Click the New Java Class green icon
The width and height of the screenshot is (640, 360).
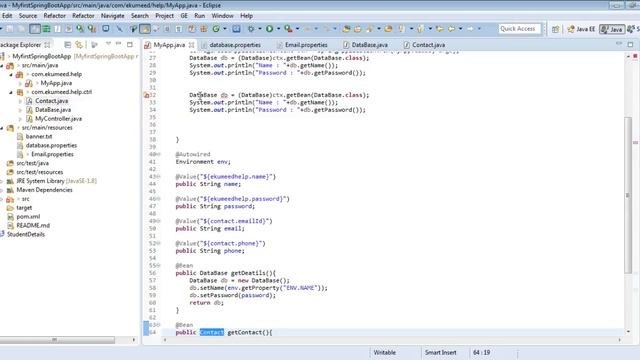tap(216, 29)
